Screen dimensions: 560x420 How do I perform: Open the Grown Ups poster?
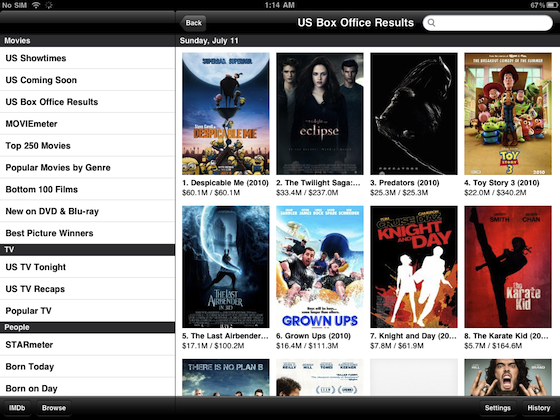pyautogui.click(x=320, y=267)
